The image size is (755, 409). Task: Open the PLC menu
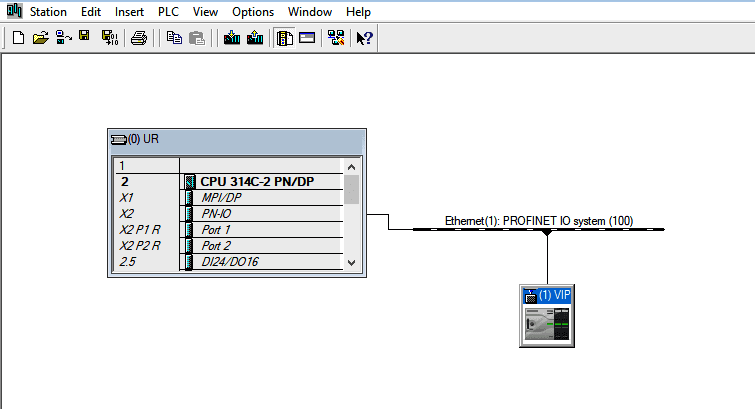point(168,12)
